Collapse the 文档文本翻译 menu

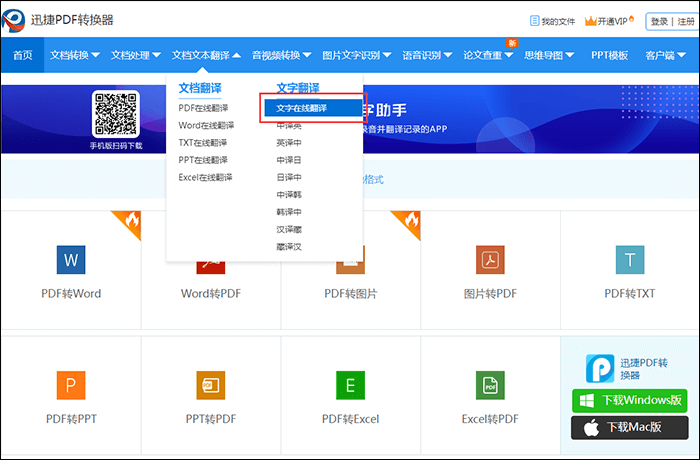[x=206, y=55]
